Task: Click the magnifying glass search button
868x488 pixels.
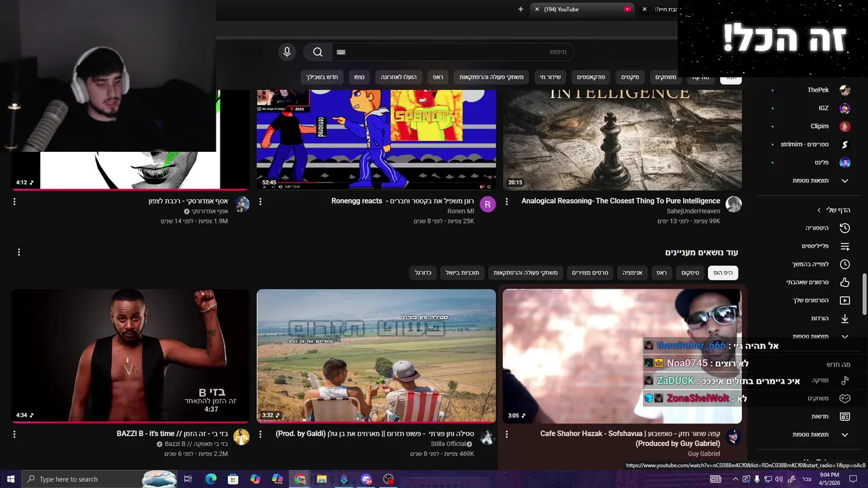Action: coord(317,52)
